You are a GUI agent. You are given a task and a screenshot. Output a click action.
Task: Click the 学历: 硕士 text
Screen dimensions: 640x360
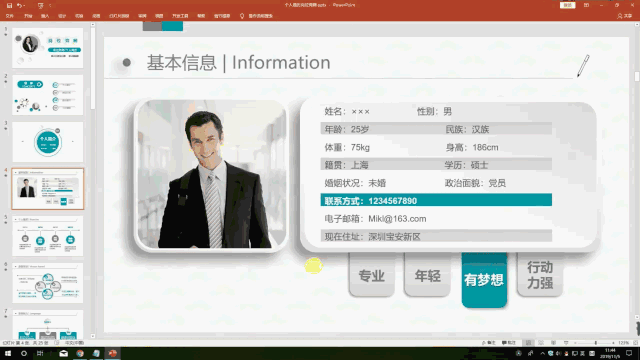point(466,165)
